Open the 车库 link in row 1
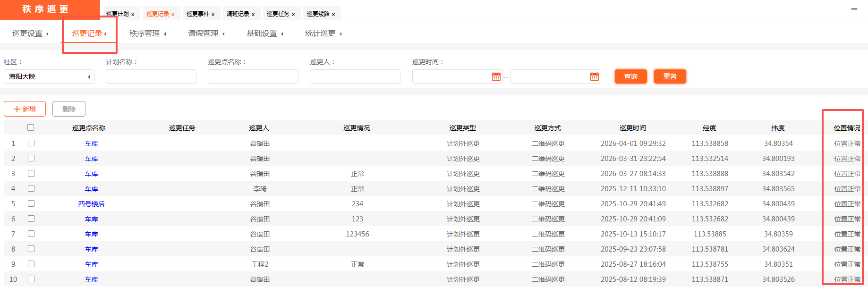868x287 pixels. [92, 143]
